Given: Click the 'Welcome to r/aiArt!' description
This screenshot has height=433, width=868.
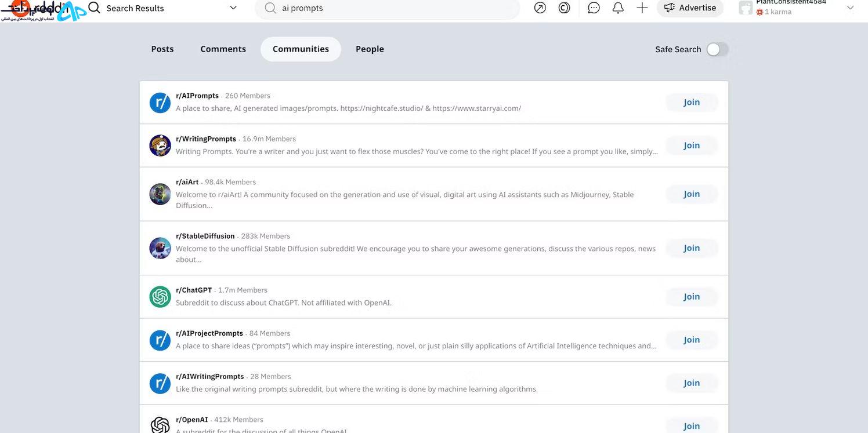Looking at the screenshot, I should point(405,200).
